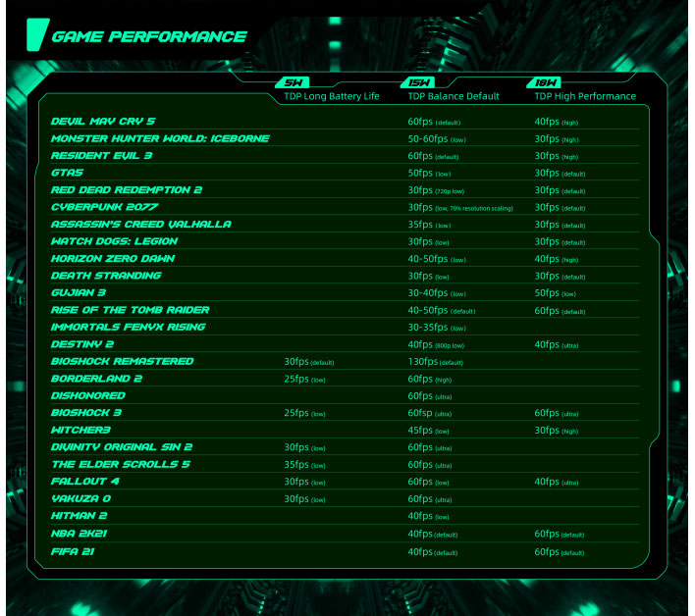Click Devil May Cry 5 18W value '40fps (high)'
Viewport: 695px width, 616px height.
point(557,122)
